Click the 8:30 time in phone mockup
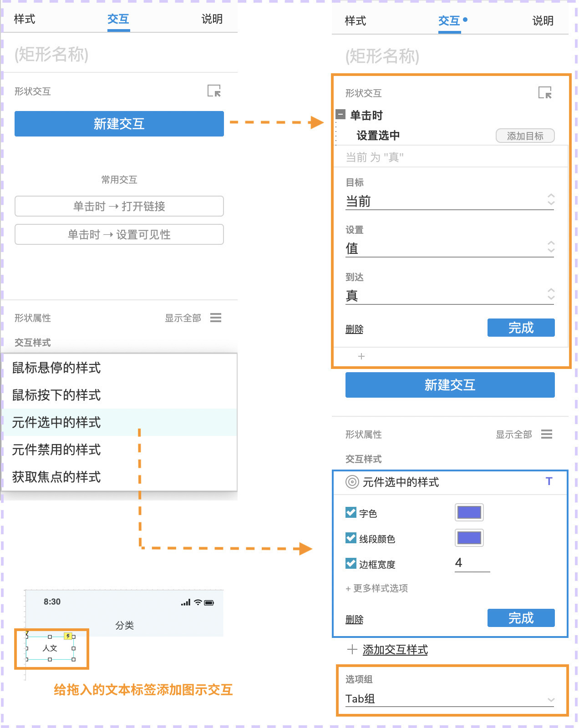The width and height of the screenshot is (579, 728). tap(52, 602)
